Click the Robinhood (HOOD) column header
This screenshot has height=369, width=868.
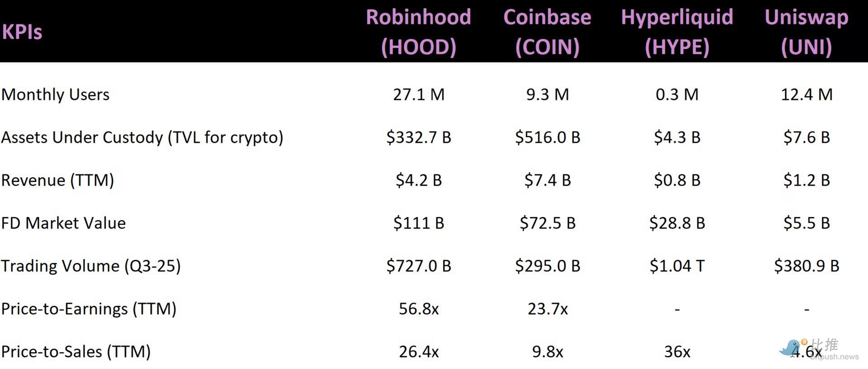pos(419,32)
